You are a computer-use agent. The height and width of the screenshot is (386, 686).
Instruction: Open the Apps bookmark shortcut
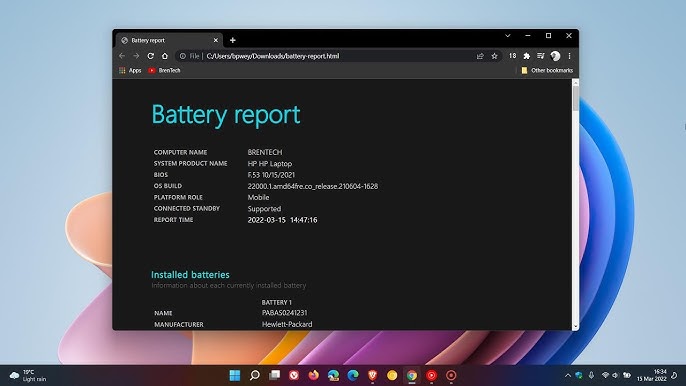[130, 70]
